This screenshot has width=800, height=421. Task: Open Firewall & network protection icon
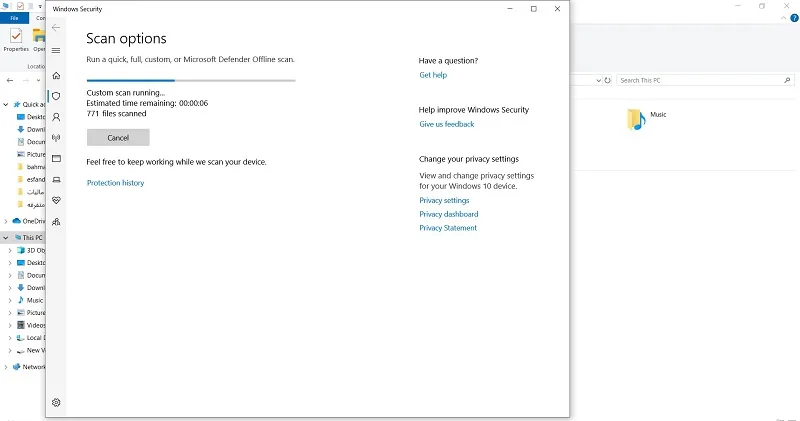coord(56,138)
